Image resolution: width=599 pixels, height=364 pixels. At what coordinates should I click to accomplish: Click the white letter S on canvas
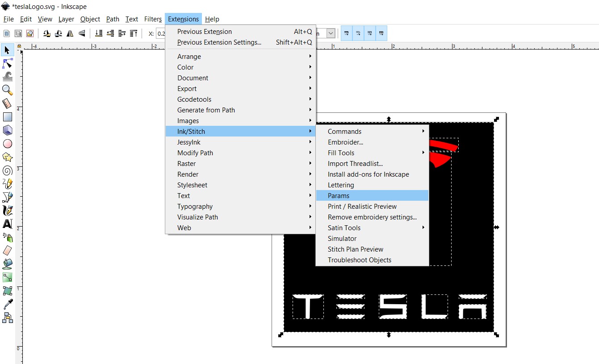coord(393,306)
